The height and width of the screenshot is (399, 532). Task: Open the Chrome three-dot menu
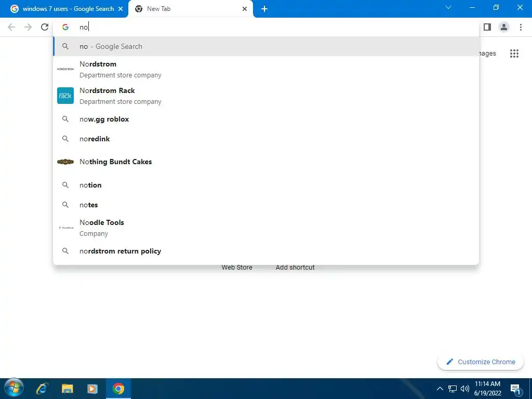pyautogui.click(x=521, y=27)
